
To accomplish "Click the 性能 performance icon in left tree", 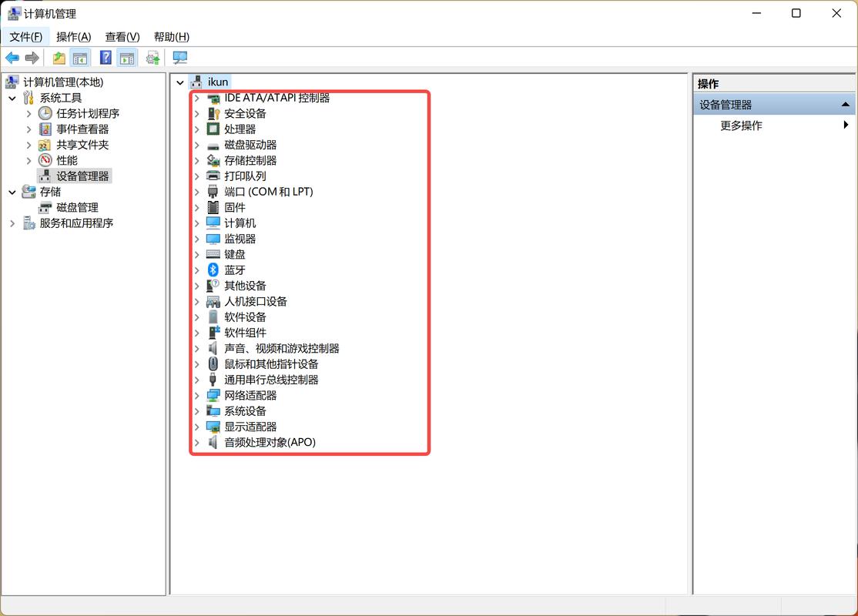I will click(45, 160).
